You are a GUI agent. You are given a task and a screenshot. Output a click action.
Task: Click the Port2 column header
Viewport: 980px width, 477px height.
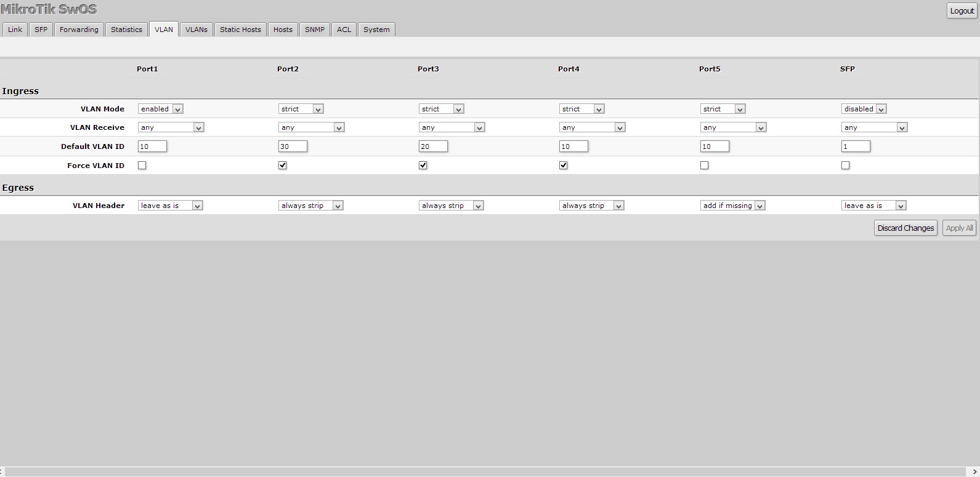[288, 69]
